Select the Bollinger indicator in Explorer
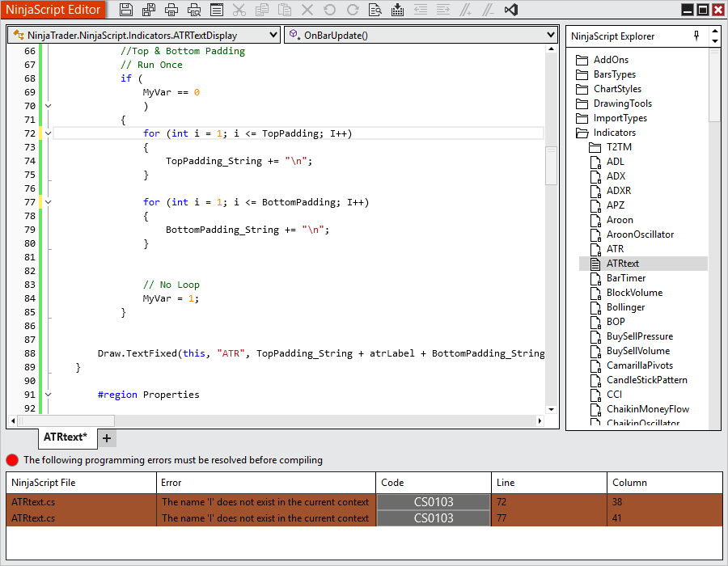728x566 pixels. pyautogui.click(x=625, y=307)
